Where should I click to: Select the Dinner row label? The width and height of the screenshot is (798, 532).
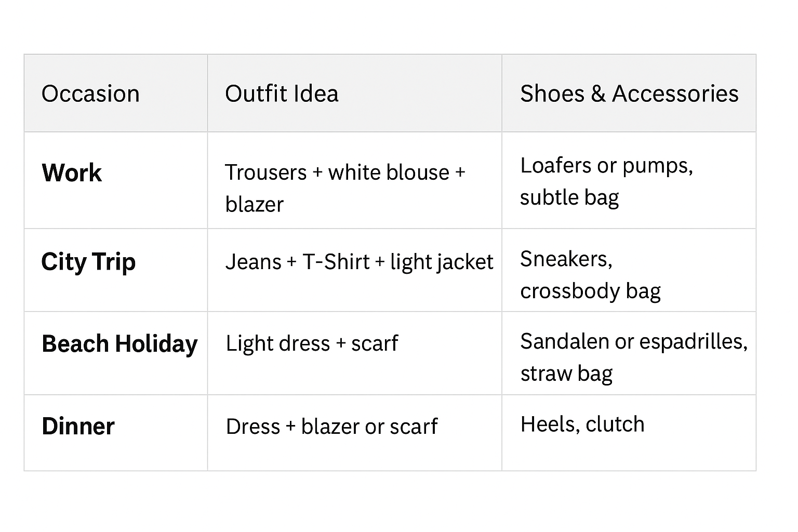point(78,427)
